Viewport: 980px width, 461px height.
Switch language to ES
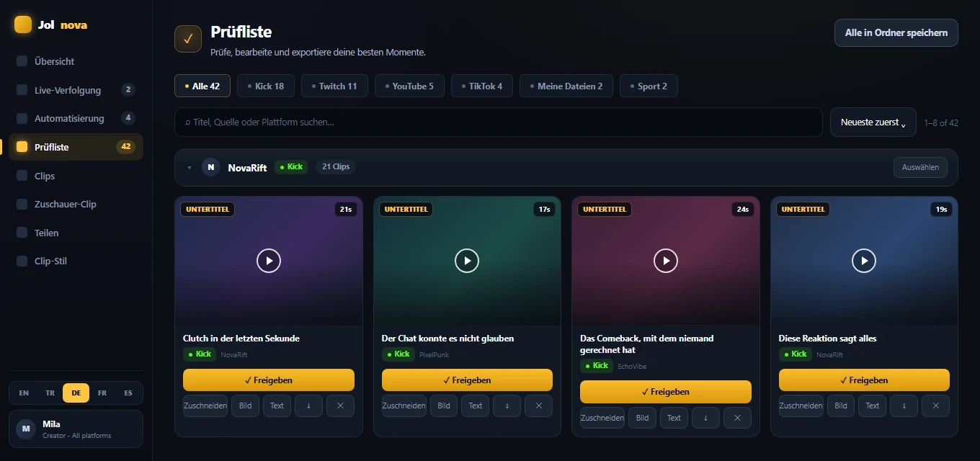coord(128,393)
